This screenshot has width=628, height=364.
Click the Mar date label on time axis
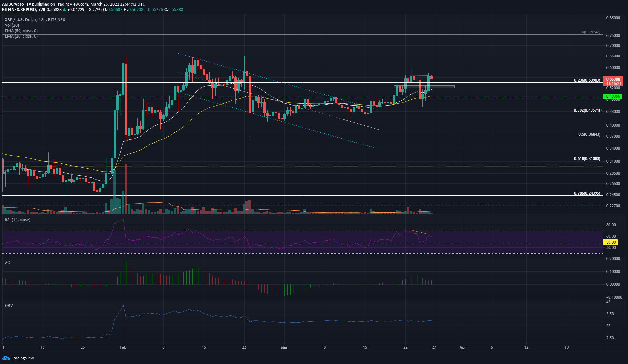(x=284, y=347)
